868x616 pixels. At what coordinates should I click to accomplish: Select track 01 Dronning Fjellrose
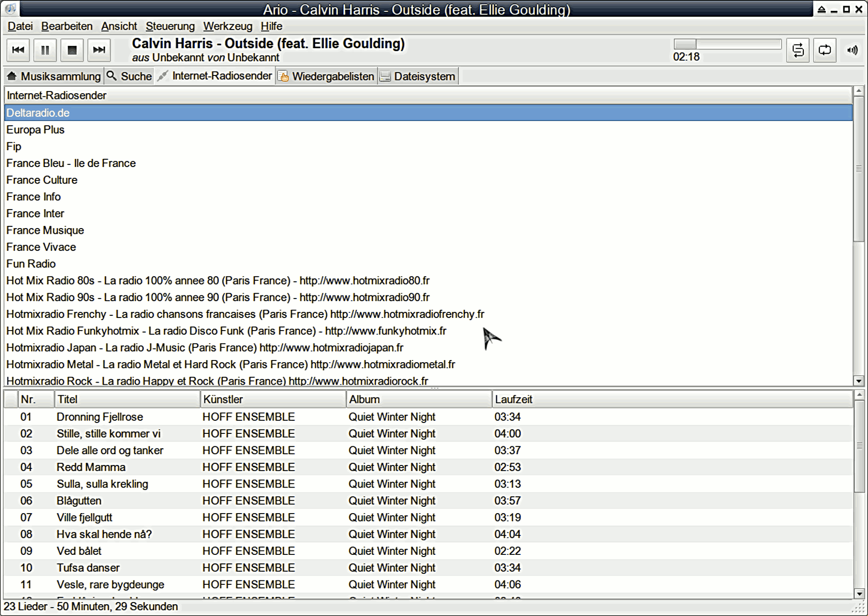pyautogui.click(x=428, y=417)
